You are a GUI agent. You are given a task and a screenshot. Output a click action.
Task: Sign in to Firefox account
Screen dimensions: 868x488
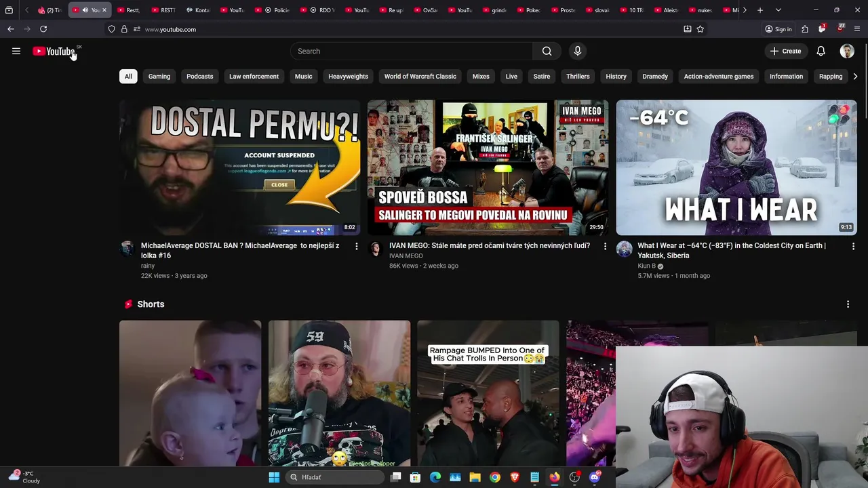pyautogui.click(x=778, y=29)
